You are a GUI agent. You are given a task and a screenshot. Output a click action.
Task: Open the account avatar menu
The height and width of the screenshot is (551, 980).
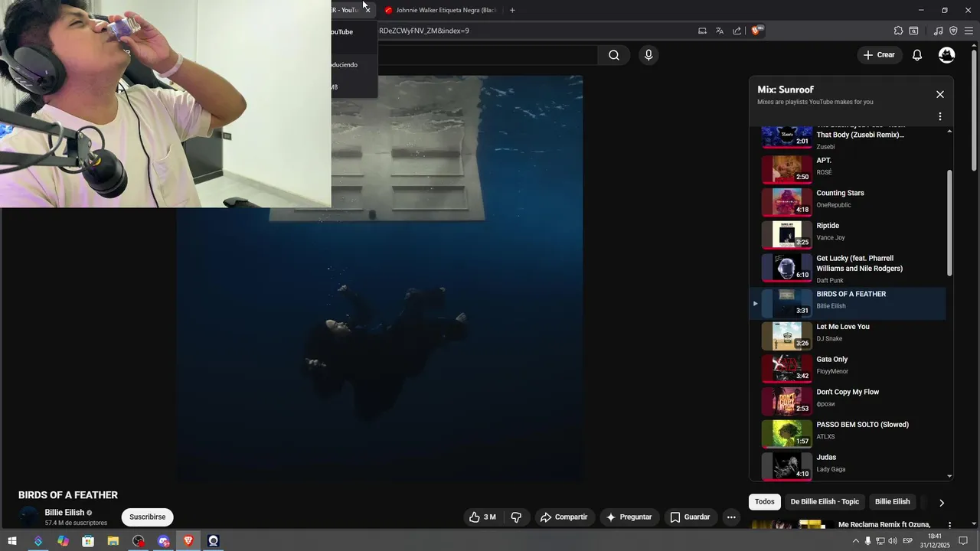947,55
